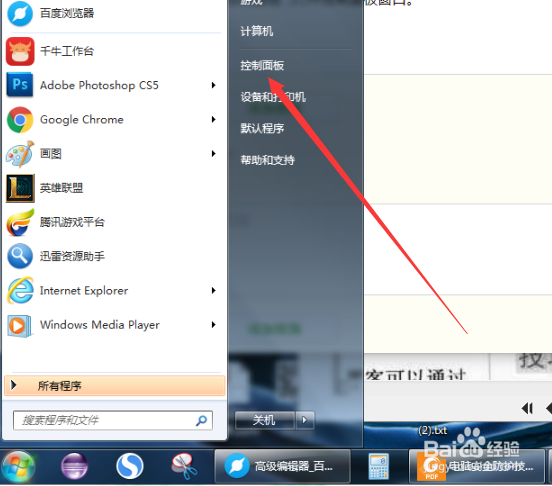Screen dimensions: 552x486
Task: Select the 英雄联盟 text label
Action: (62, 188)
